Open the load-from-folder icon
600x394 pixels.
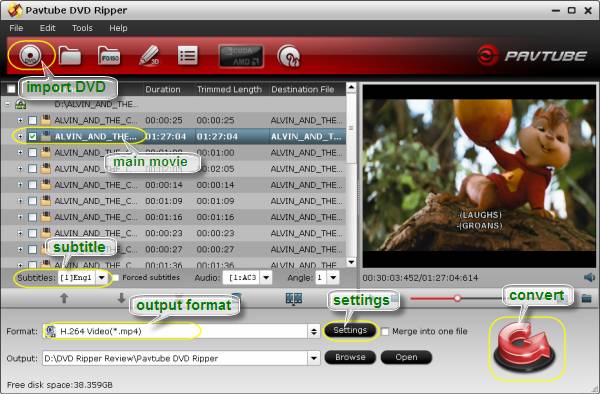click(70, 56)
